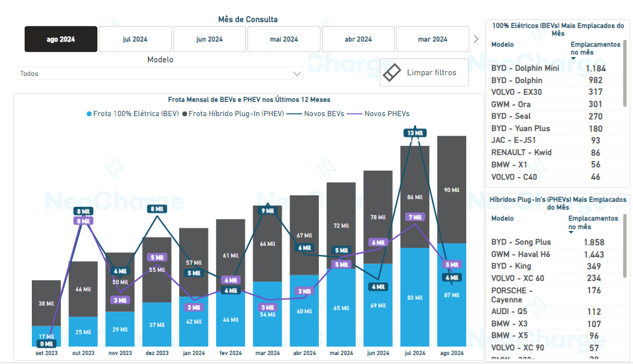Switch to the abr 2024 month tab
The width and height of the screenshot is (633, 364).
coord(358,39)
